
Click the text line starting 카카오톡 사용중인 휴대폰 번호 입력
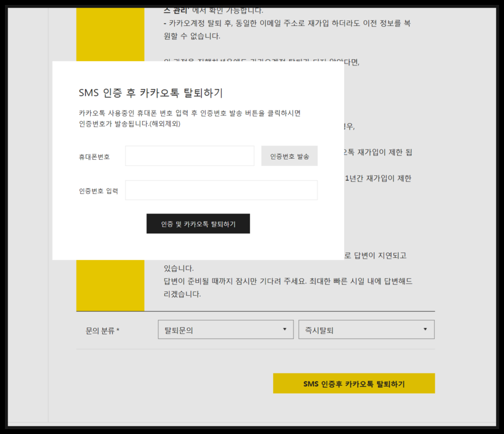click(x=190, y=113)
